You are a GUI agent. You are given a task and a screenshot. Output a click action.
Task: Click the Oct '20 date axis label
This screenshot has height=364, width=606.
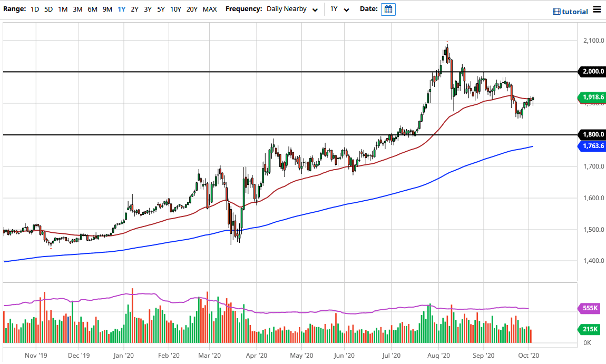[529, 356]
